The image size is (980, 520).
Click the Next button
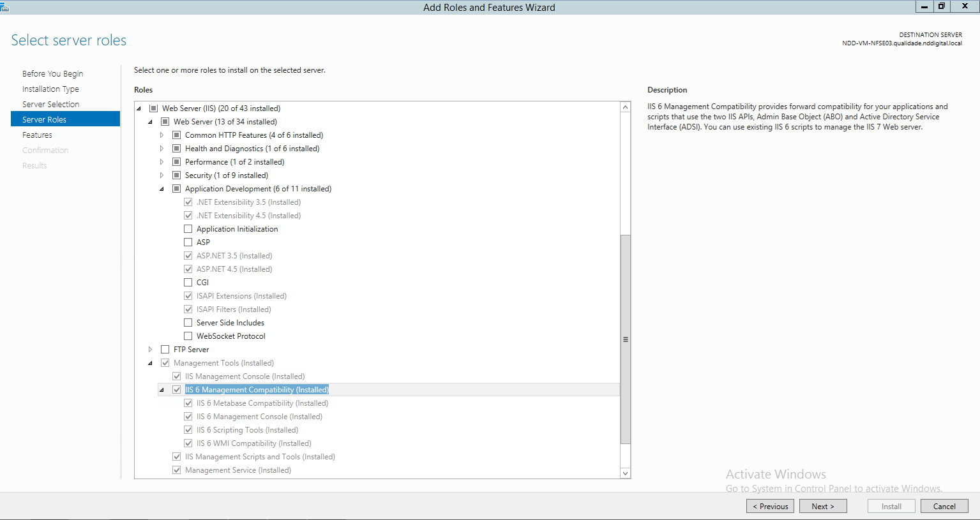tap(822, 506)
